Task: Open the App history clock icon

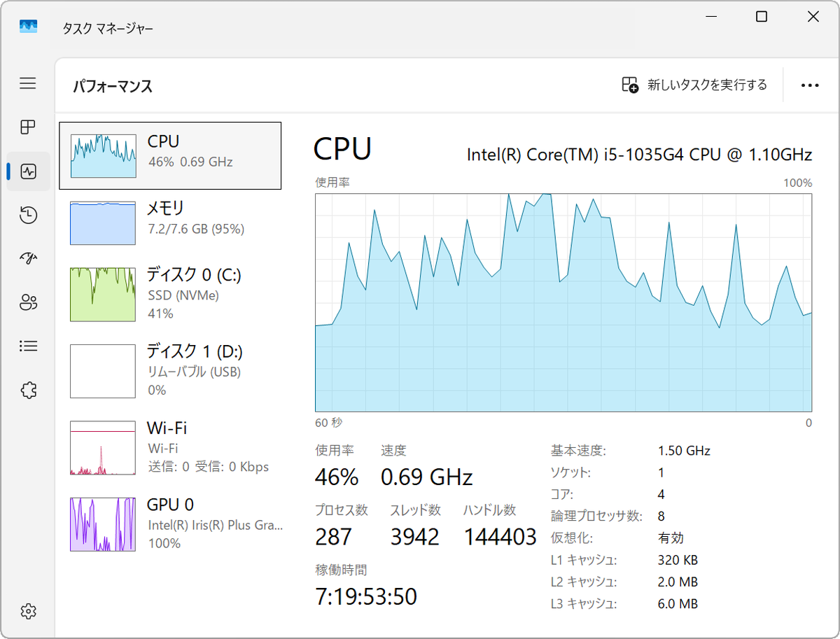Action: tap(28, 215)
